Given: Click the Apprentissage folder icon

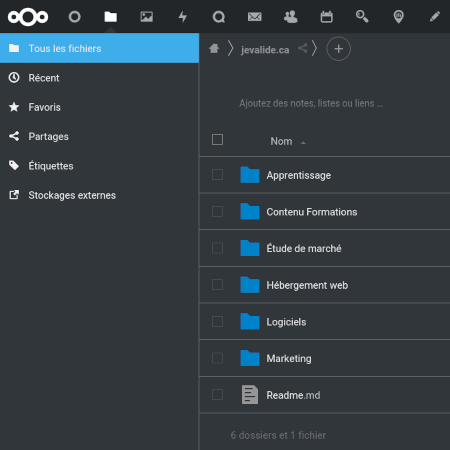Looking at the screenshot, I should coord(250,175).
